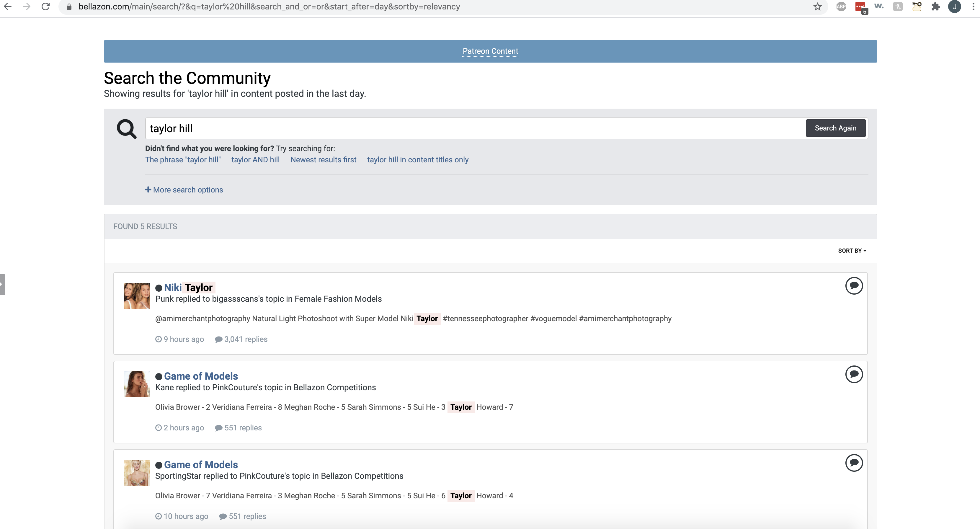Open the Niki Taylor topic thumbnail
Image resolution: width=980 pixels, height=529 pixels.
pyautogui.click(x=137, y=295)
